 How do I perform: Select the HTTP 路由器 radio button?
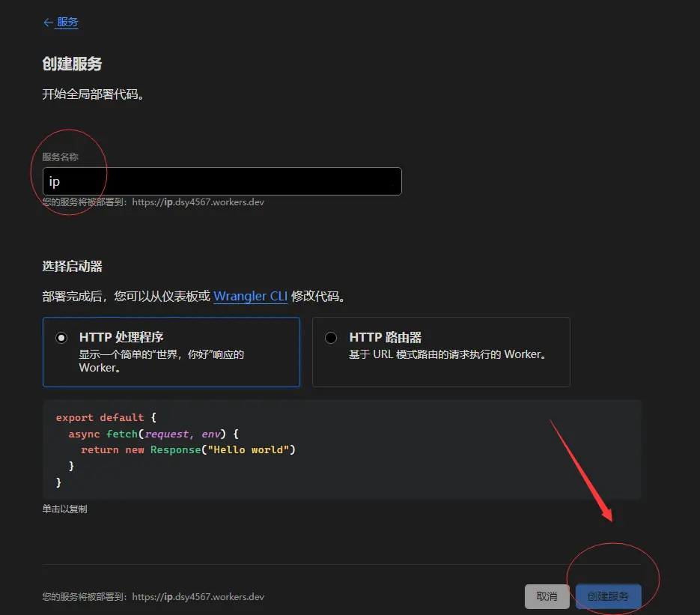(331, 338)
